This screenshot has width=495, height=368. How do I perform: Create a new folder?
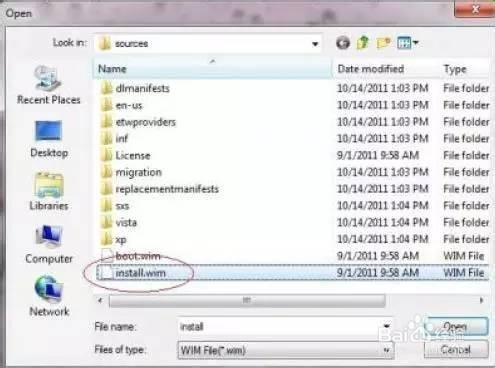pos(383,43)
